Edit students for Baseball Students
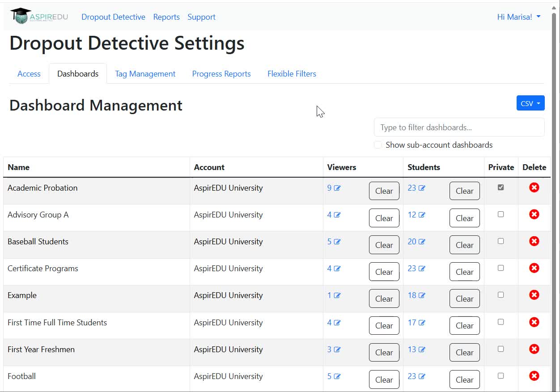The width and height of the screenshot is (560, 392). coord(422,242)
